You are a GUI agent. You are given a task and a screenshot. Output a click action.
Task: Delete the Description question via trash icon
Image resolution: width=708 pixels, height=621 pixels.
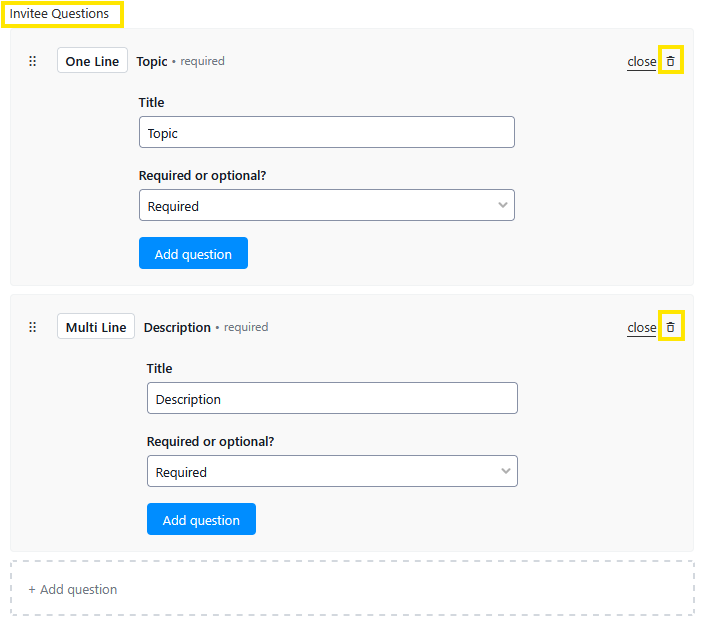(671, 327)
